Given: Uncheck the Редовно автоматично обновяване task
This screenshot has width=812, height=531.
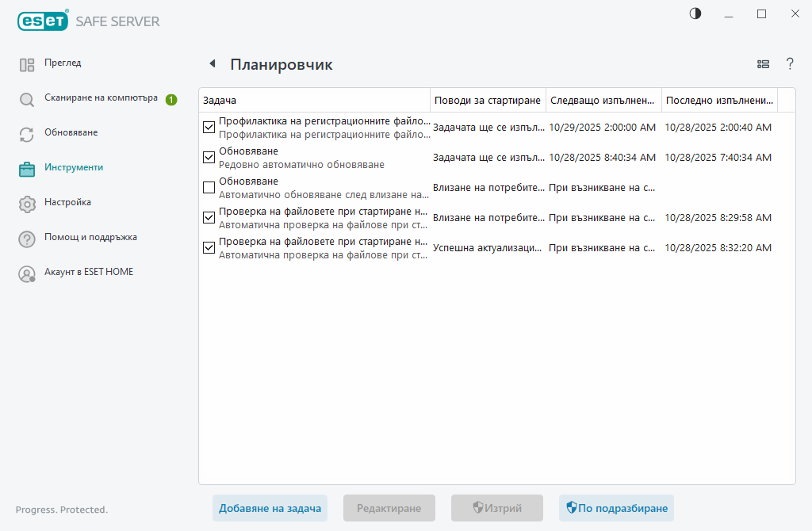Looking at the screenshot, I should click(x=209, y=157).
